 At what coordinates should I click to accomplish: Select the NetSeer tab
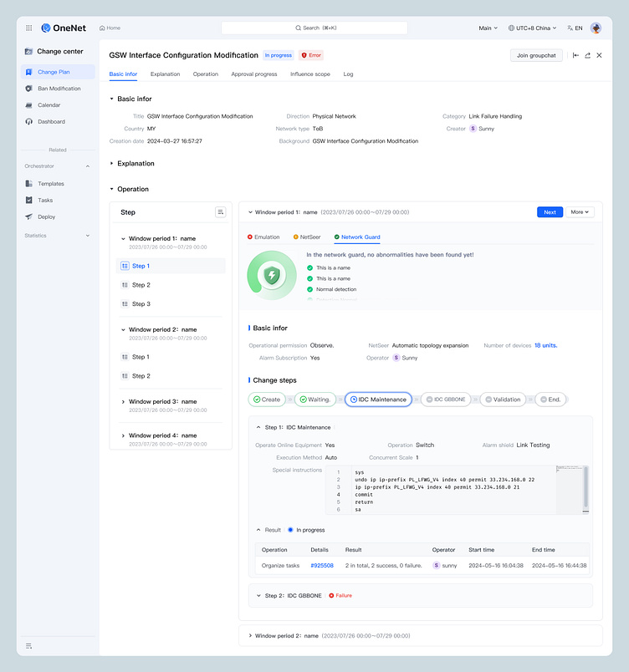coord(306,237)
